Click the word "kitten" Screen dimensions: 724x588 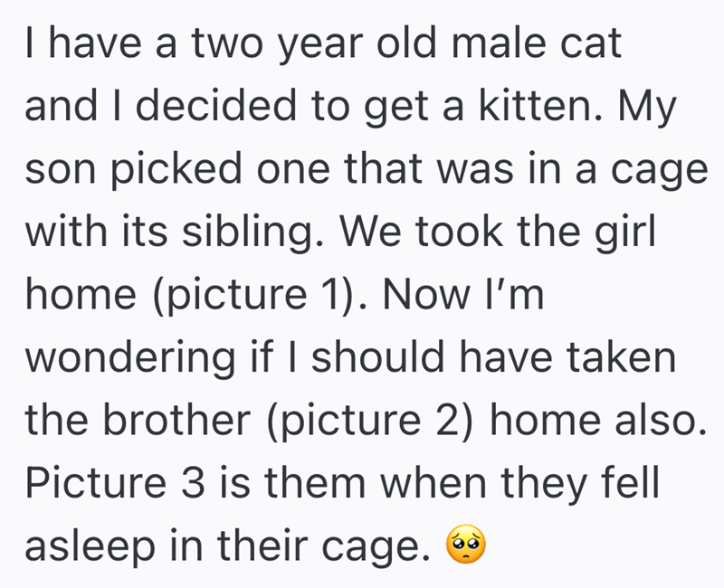point(530,108)
